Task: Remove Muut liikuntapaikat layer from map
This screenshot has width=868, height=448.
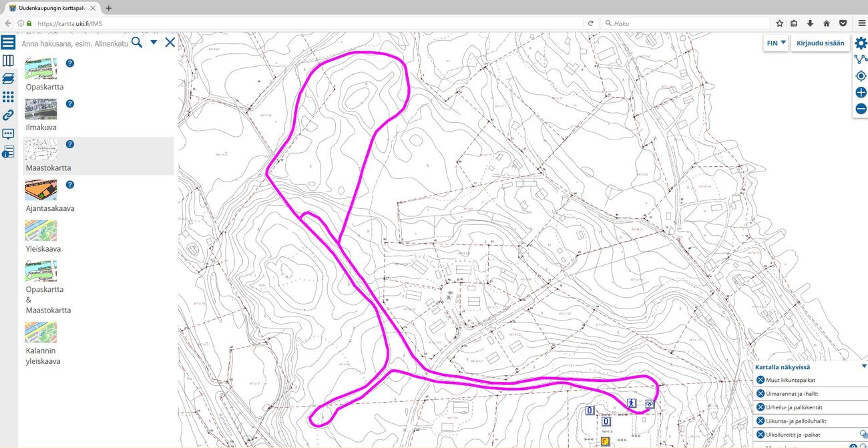Action: (761, 380)
